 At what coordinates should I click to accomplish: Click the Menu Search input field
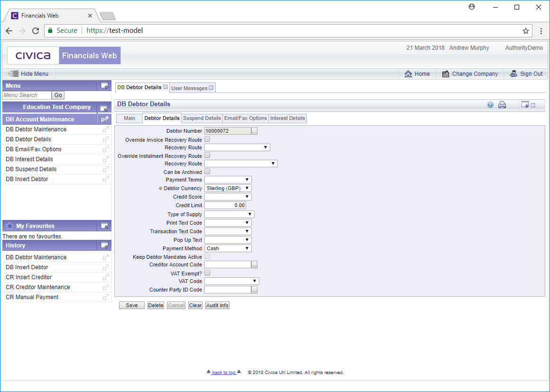[27, 95]
